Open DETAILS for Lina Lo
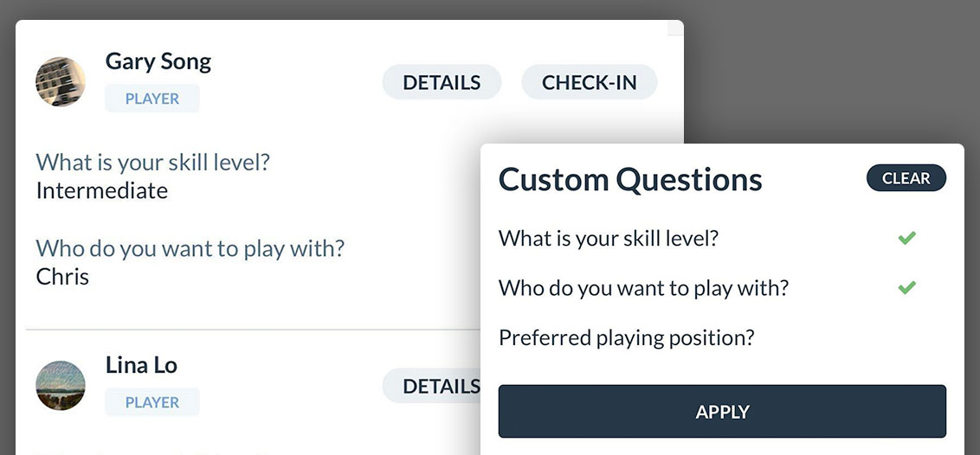 pos(433,386)
